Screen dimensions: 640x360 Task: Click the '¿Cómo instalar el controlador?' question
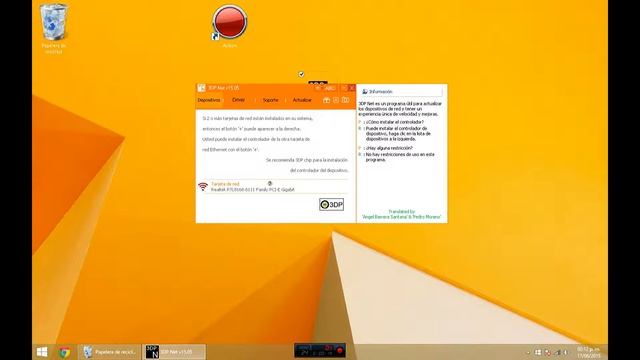click(394, 122)
